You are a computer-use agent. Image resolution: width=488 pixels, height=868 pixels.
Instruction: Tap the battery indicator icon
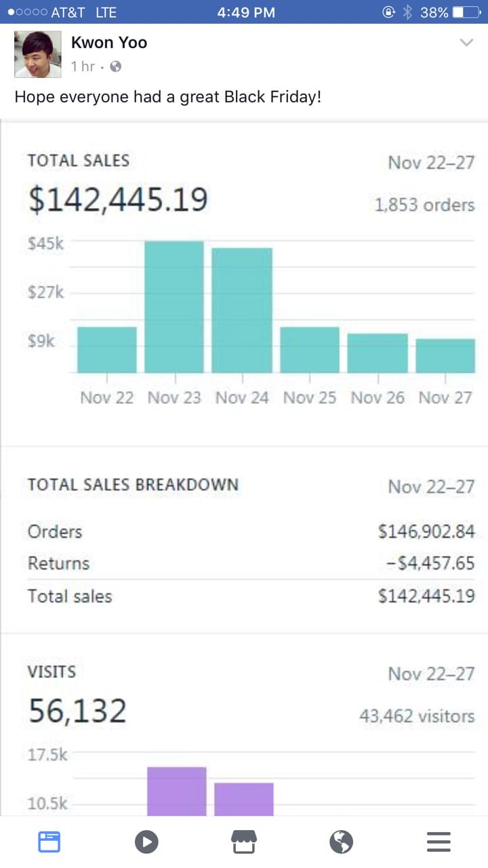coord(466,12)
